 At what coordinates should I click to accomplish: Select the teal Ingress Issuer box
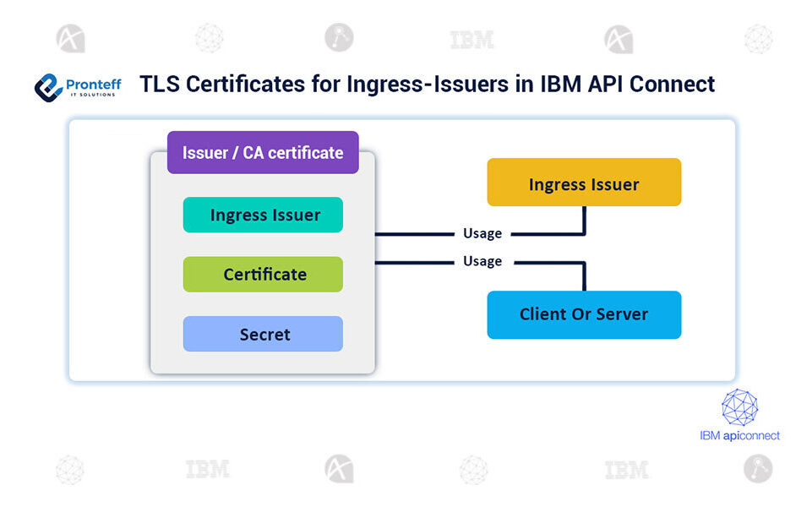(x=263, y=215)
